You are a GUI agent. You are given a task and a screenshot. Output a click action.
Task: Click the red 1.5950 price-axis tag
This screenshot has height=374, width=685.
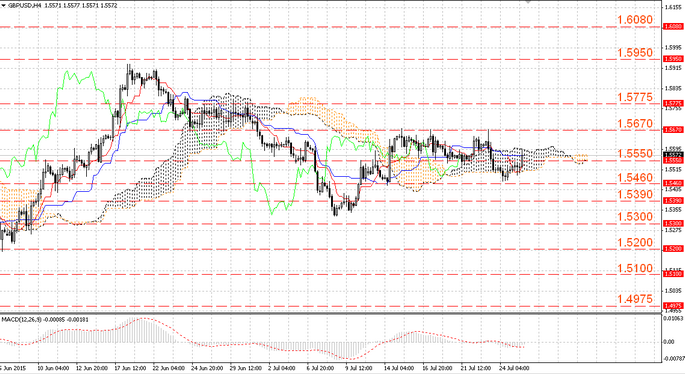tap(673, 59)
